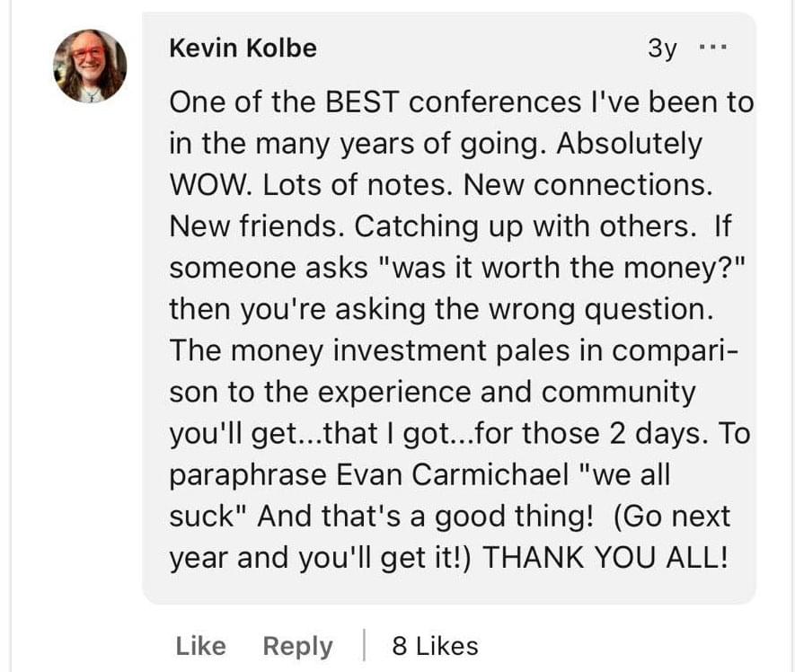
Task: Open Kevin Kolbe's profile via name
Action: pos(243,49)
